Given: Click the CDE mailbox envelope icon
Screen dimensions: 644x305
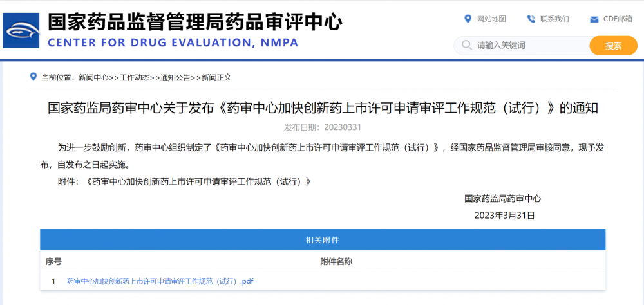Looking at the screenshot, I should click(x=594, y=19).
